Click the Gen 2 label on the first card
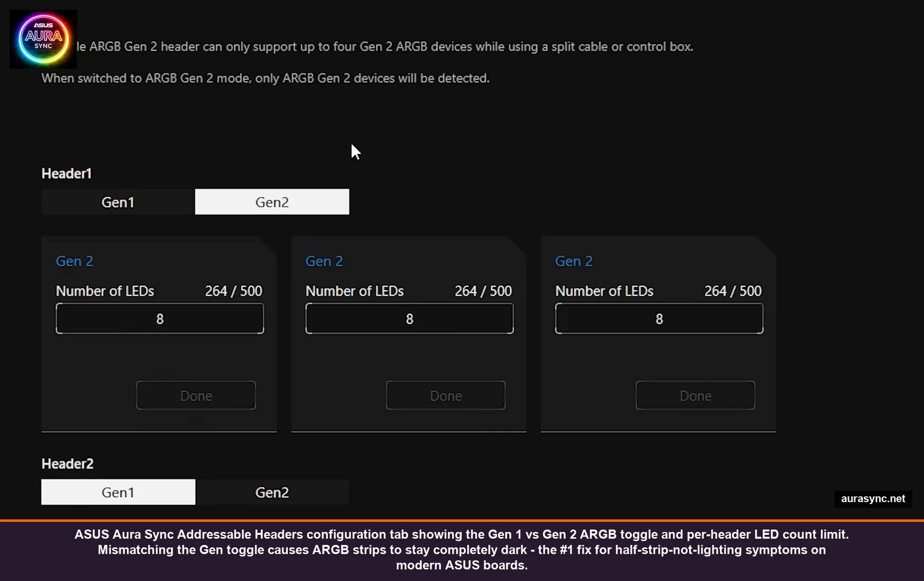The width and height of the screenshot is (924, 581). [74, 261]
